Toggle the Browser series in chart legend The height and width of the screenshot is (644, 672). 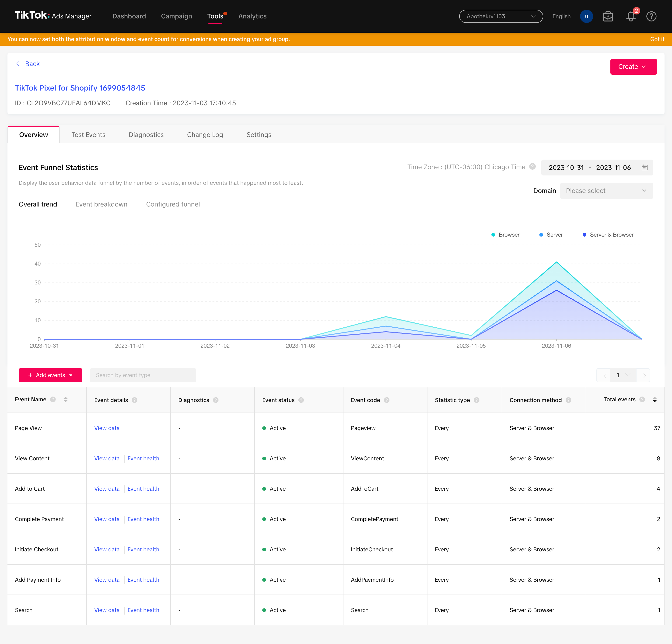point(505,234)
